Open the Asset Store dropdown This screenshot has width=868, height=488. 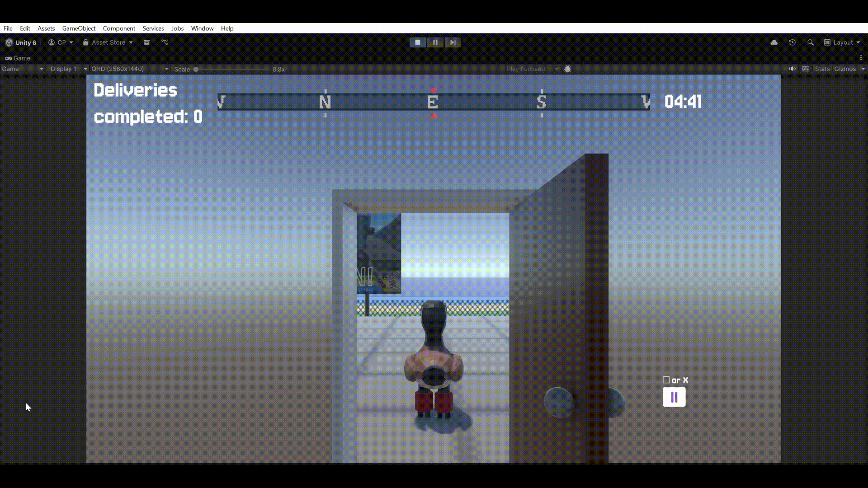108,42
